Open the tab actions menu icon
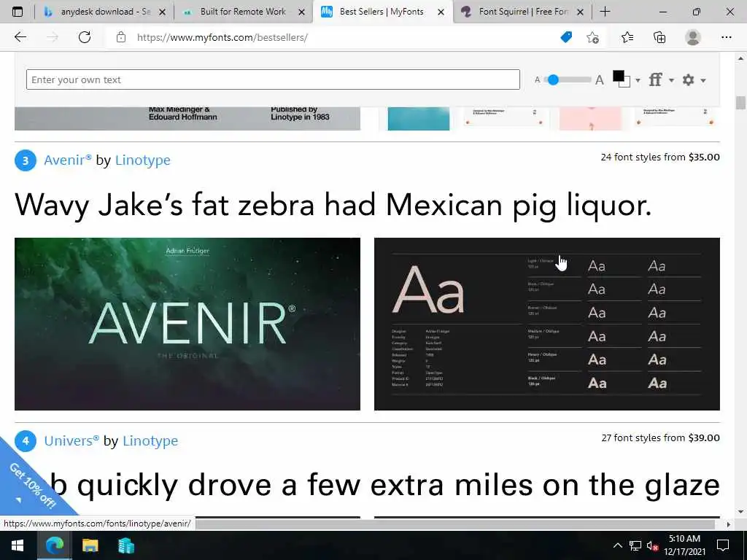This screenshot has width=747, height=560. point(18,12)
